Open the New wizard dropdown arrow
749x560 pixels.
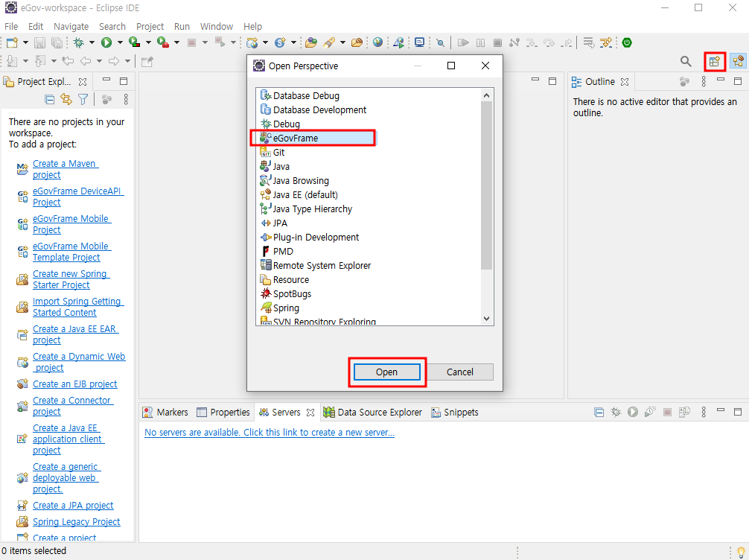pyautogui.click(x=25, y=42)
